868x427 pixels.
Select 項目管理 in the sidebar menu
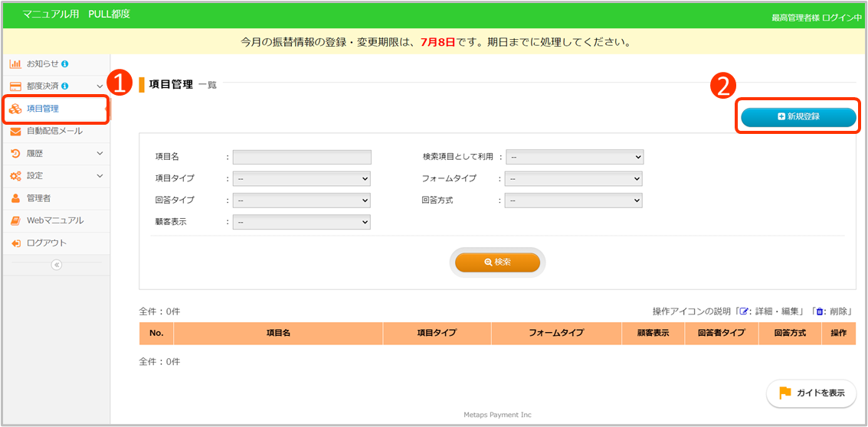[x=43, y=109]
